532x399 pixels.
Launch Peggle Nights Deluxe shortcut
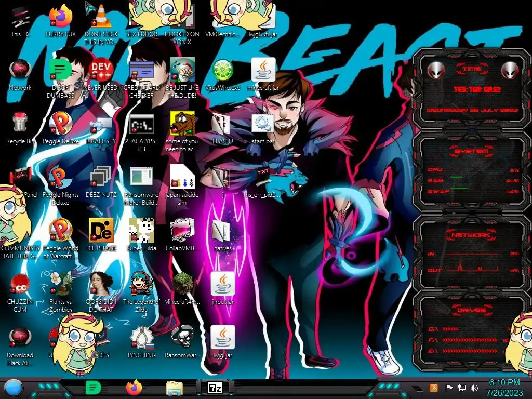pyautogui.click(x=61, y=186)
